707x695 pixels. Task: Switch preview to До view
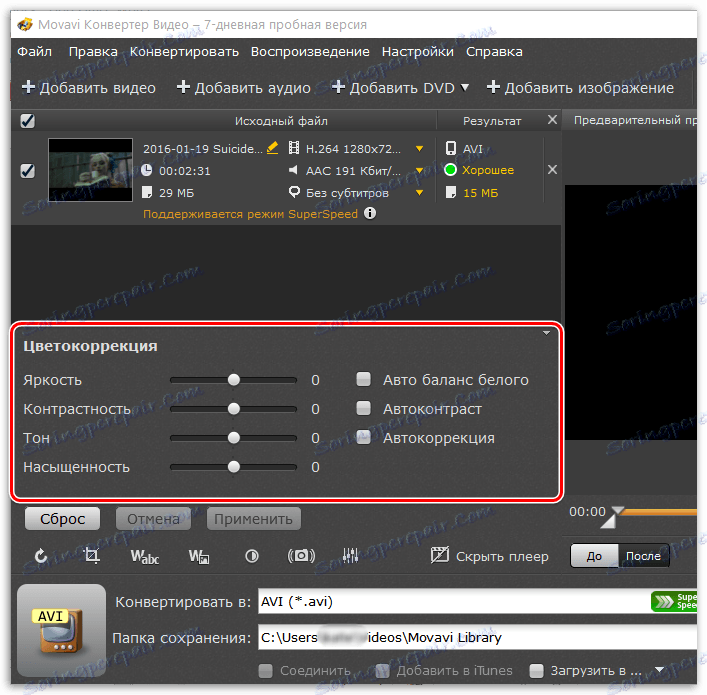pos(594,556)
